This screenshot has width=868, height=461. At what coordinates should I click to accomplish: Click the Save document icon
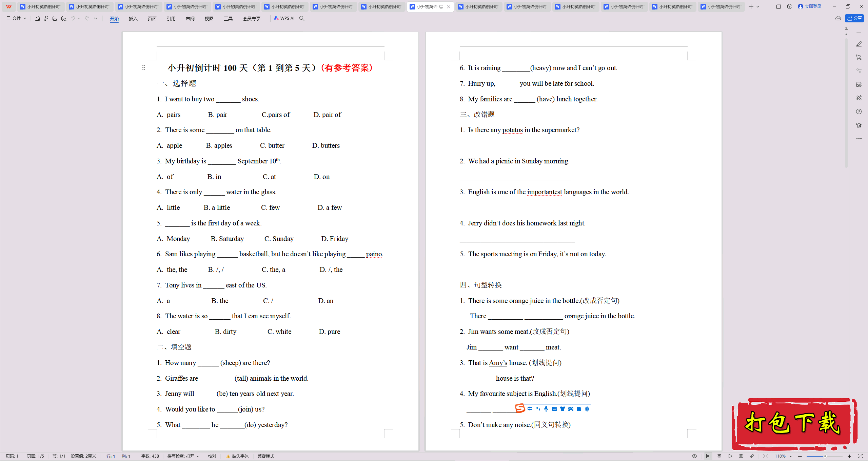(x=37, y=18)
